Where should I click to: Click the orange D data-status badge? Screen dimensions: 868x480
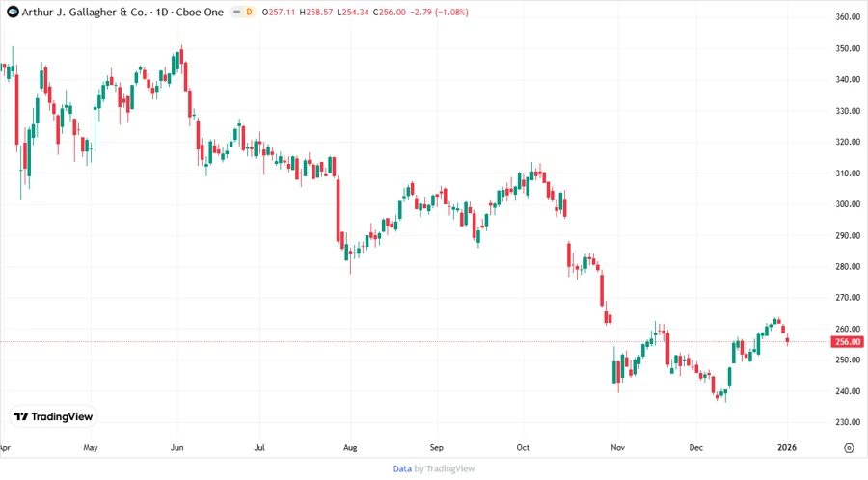[x=249, y=12]
